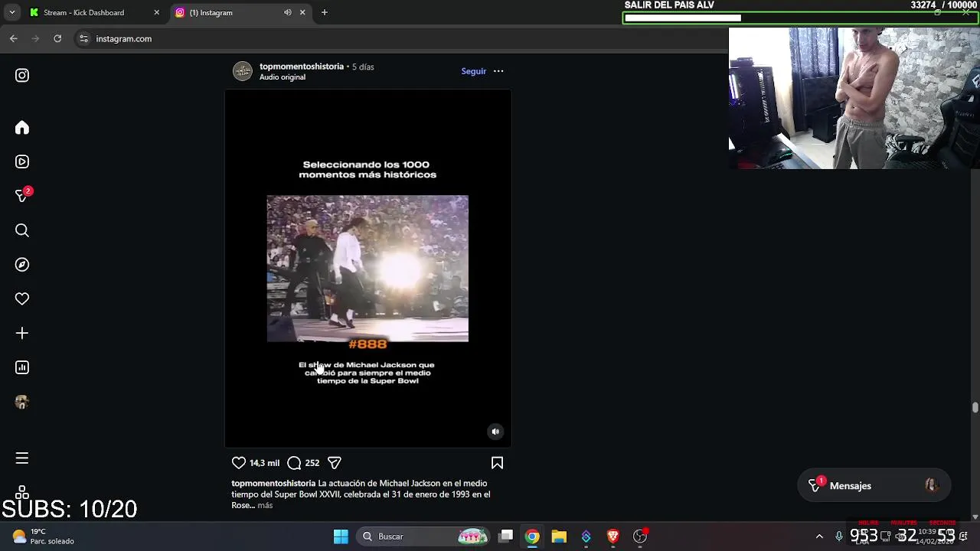Mute the reel's audio
This screenshot has width=980, height=551.
coord(495,432)
